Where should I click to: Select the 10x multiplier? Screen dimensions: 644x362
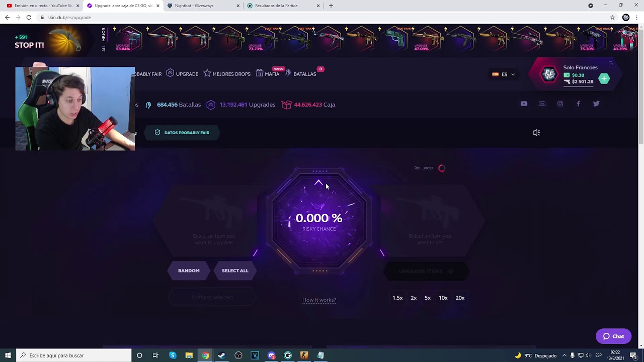point(443,298)
